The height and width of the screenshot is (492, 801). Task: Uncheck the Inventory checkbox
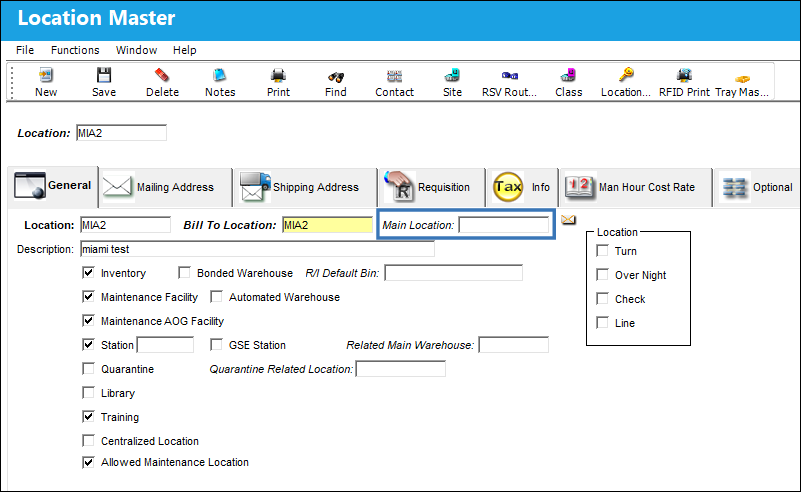(x=88, y=273)
